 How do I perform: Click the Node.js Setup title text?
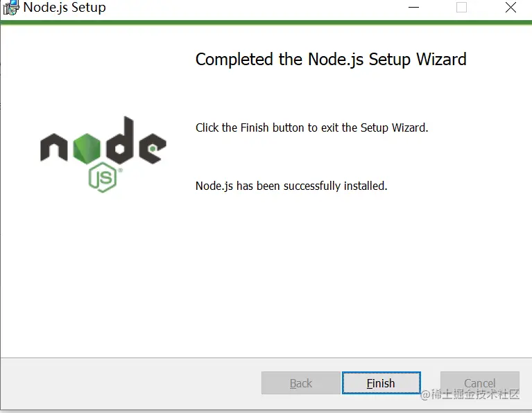(x=65, y=7)
